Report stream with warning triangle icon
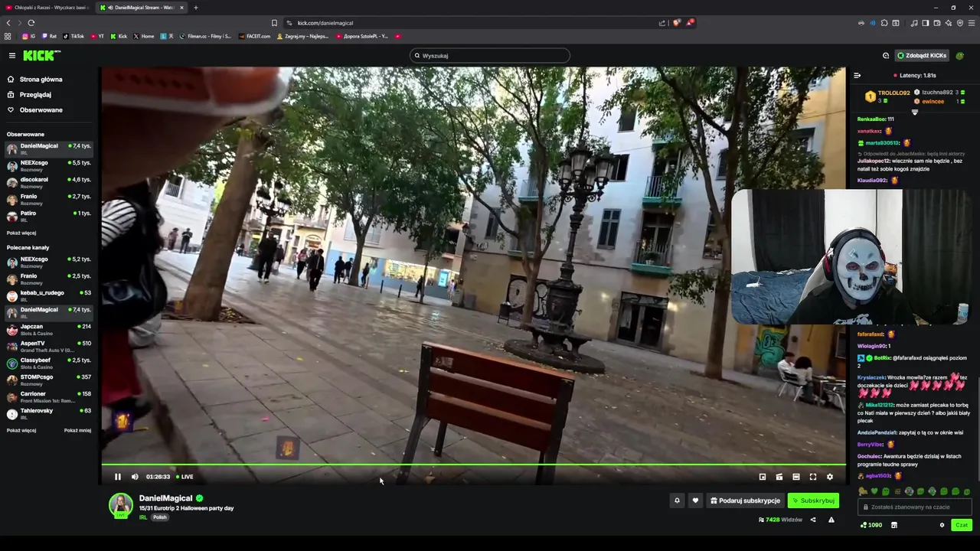The image size is (980, 551). (x=831, y=520)
